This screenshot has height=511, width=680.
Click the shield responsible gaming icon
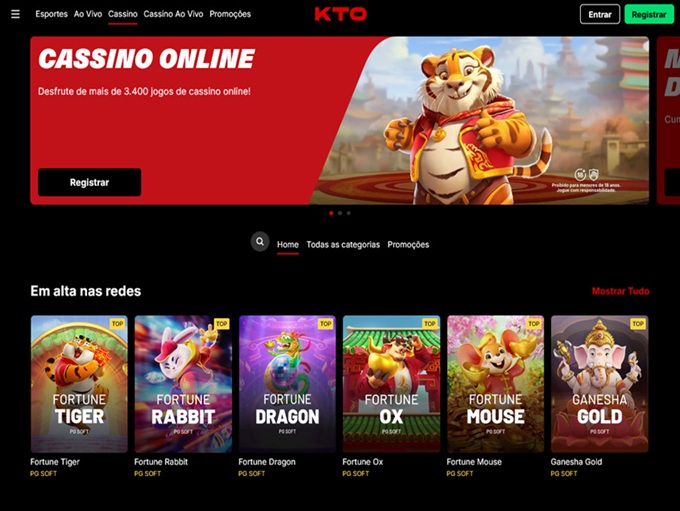click(594, 175)
